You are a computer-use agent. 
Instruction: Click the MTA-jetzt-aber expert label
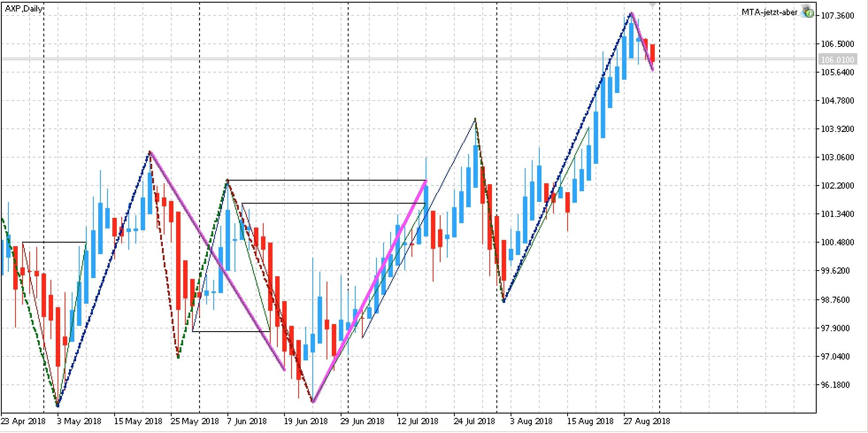769,12
